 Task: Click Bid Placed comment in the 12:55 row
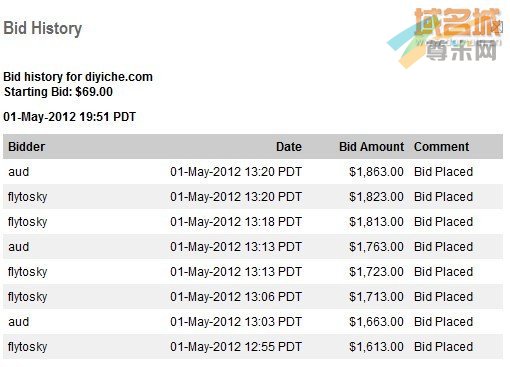pyautogui.click(x=443, y=347)
